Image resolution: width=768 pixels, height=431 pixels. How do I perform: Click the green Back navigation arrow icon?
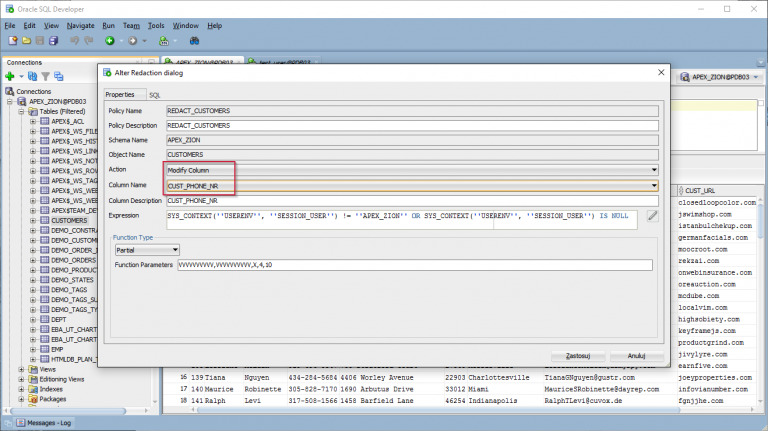110,40
